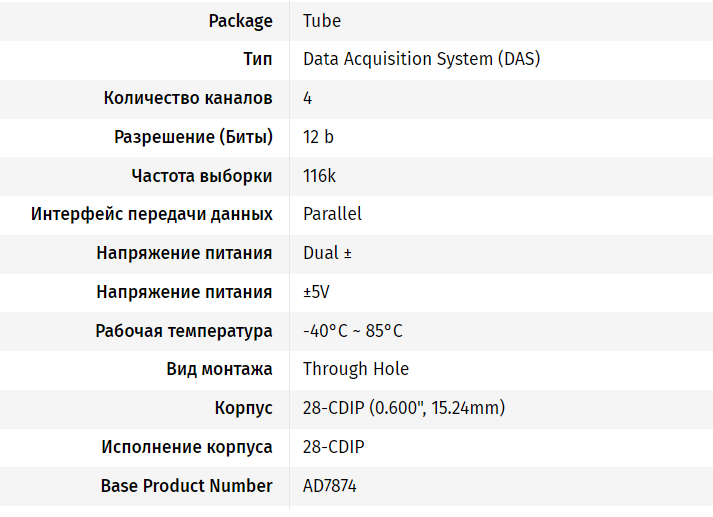Click the "Количество каналов" label
The width and height of the screenshot is (713, 517).
[188, 98]
